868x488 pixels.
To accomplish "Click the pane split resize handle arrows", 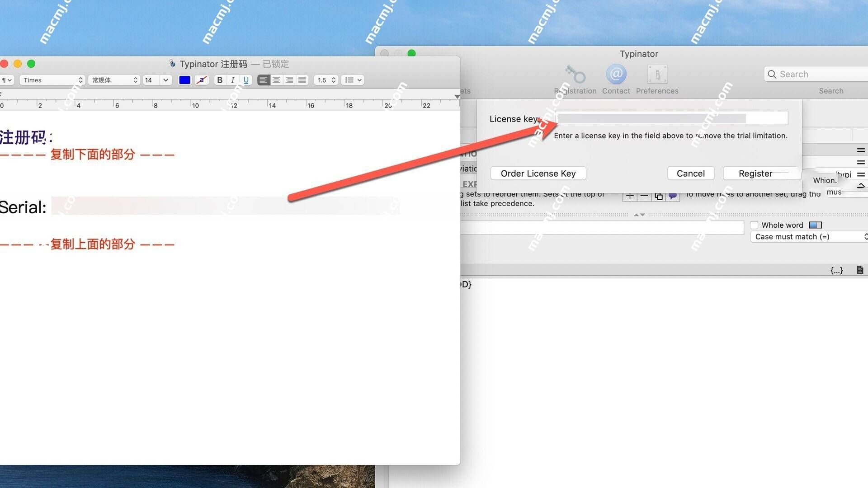I will coord(639,215).
